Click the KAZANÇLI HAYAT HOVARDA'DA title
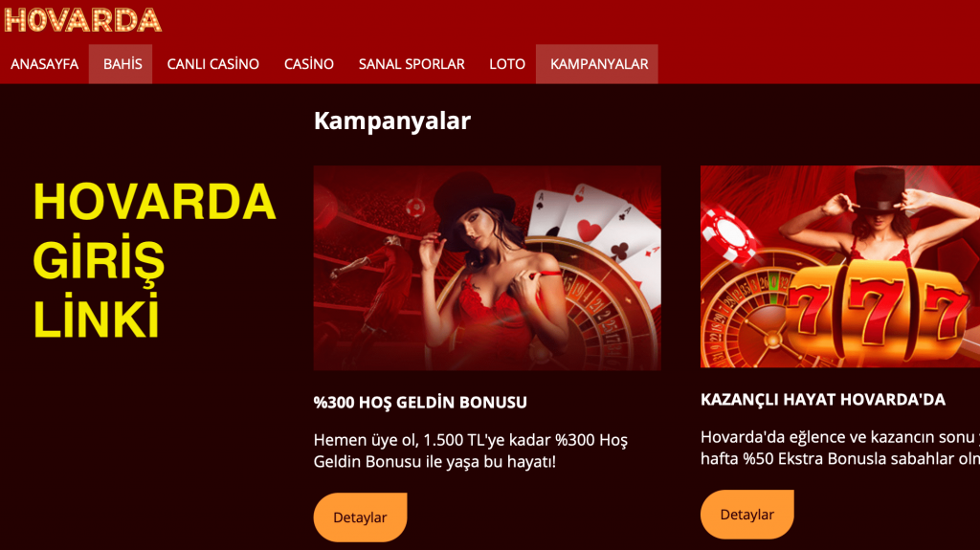Image resolution: width=980 pixels, height=550 pixels. tap(822, 400)
